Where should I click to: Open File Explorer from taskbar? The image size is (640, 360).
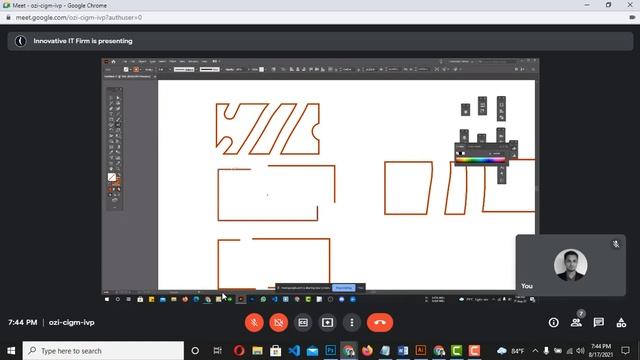[x=257, y=351]
